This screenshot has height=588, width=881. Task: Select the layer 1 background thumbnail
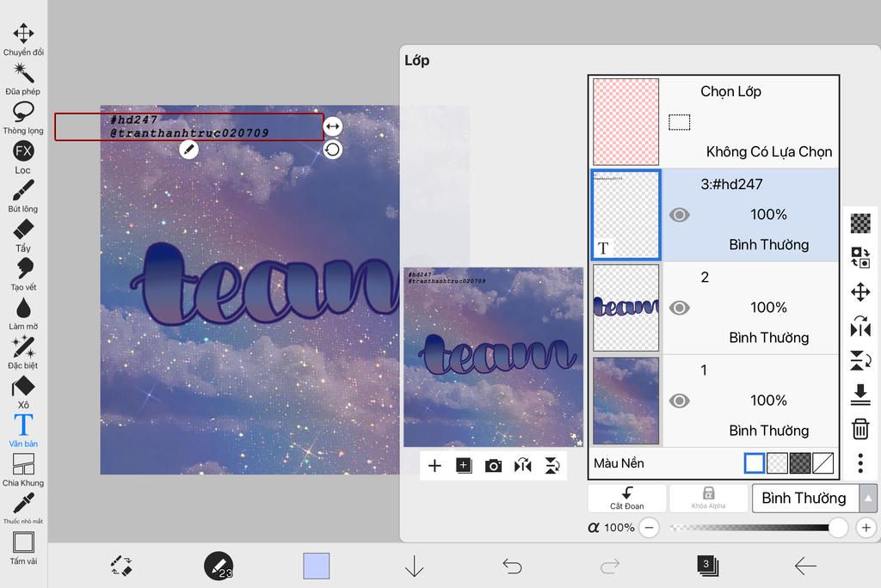click(625, 401)
